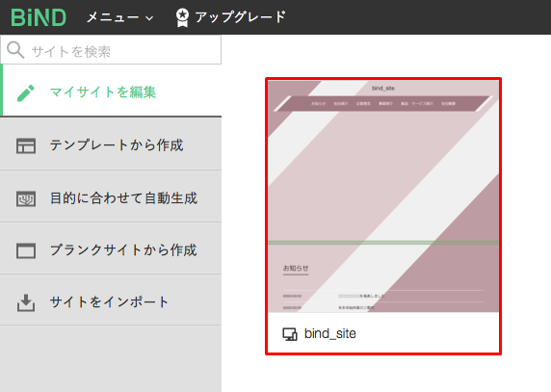Click the bind_site name label

pos(330,333)
